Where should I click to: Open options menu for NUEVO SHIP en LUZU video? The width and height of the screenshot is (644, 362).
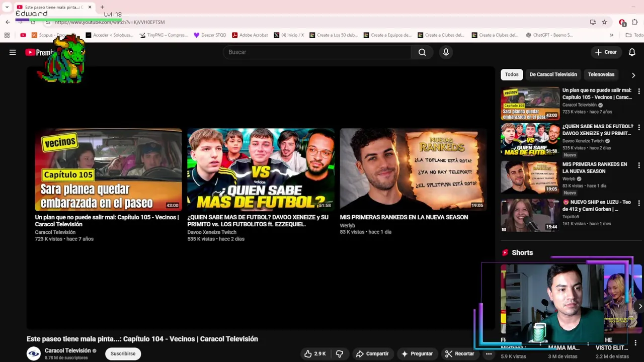coord(639,203)
